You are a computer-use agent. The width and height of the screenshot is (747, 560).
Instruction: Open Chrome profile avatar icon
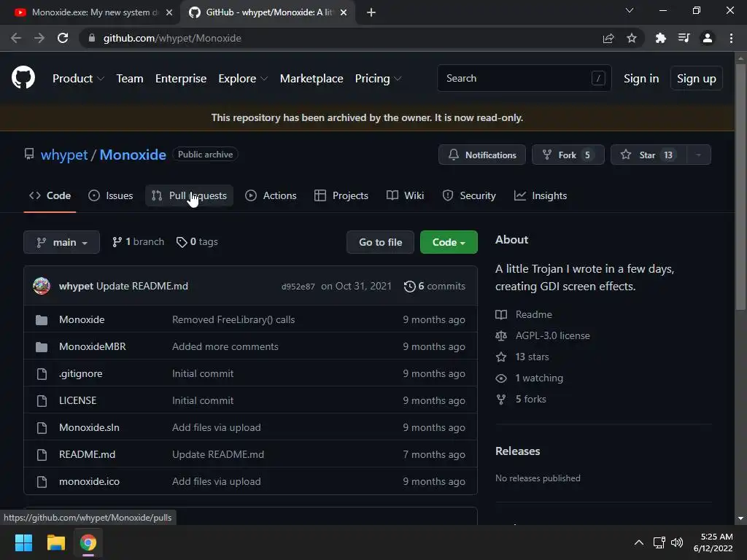pos(708,38)
